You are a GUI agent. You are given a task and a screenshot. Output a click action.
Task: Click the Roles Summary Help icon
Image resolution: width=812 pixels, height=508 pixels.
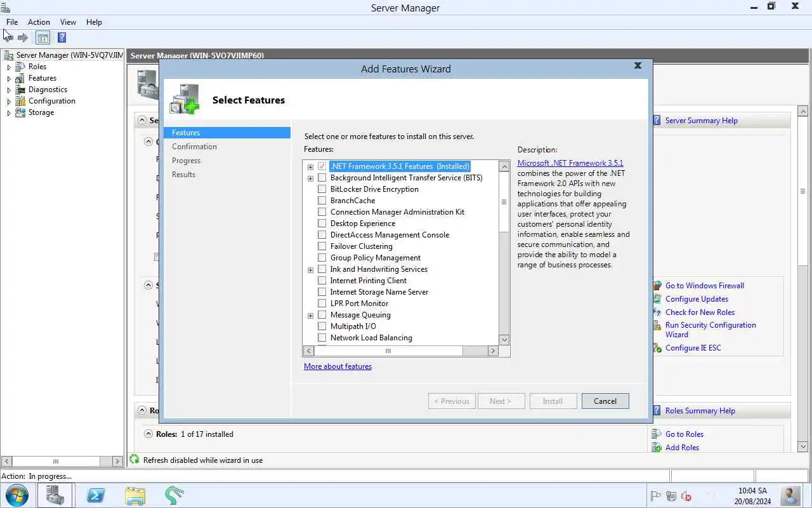(x=657, y=411)
